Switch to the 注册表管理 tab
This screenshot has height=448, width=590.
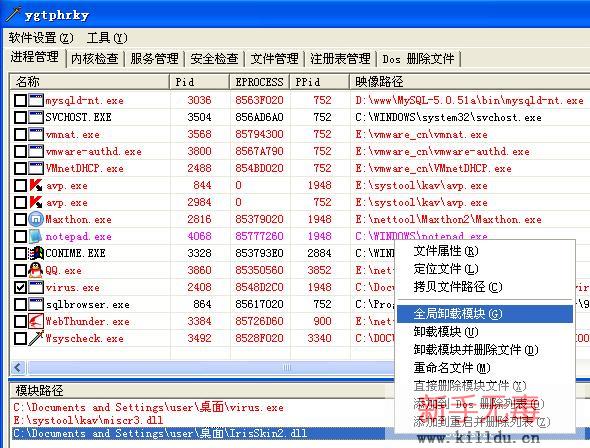click(340, 59)
